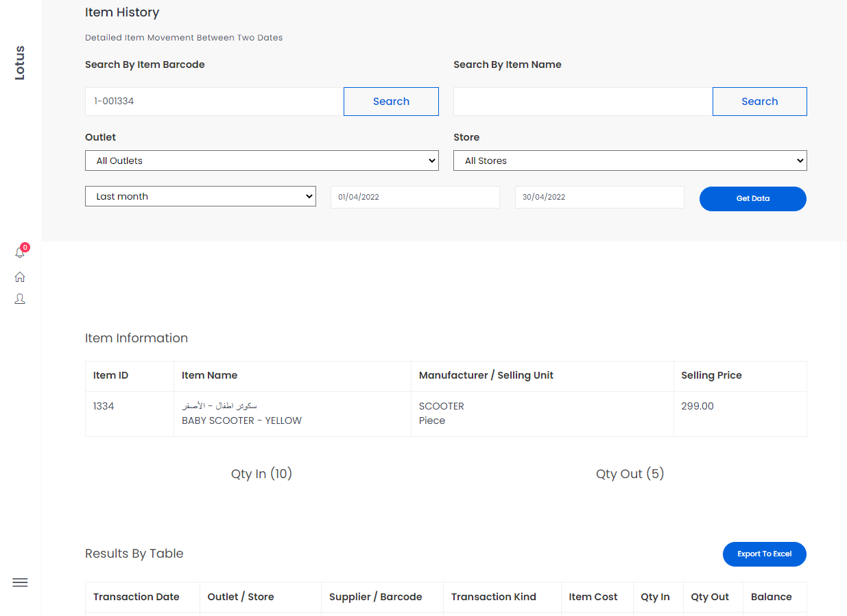The image size is (847, 616).
Task: Click the Results By Table heading
Action: click(x=134, y=554)
